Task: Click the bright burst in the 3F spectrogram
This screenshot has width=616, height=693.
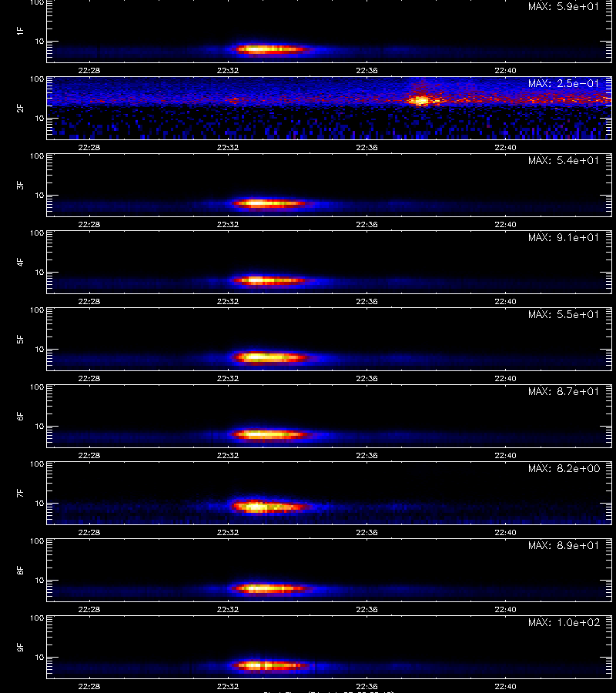Action: [x=269, y=204]
